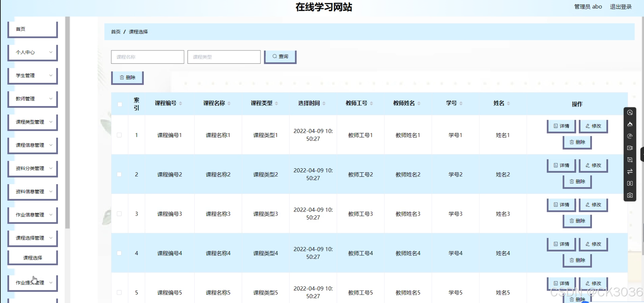Select the 课程选择 submenu item
Screen dimensions: 644x303
pos(33,258)
